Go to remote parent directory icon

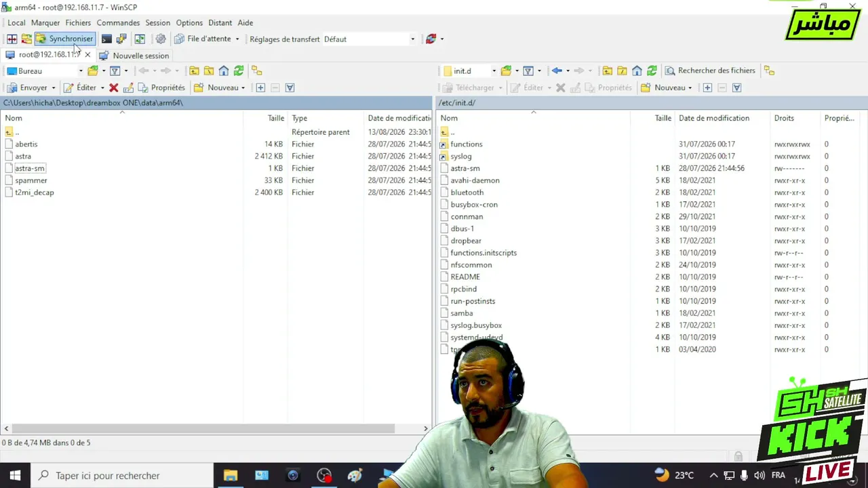coord(607,70)
